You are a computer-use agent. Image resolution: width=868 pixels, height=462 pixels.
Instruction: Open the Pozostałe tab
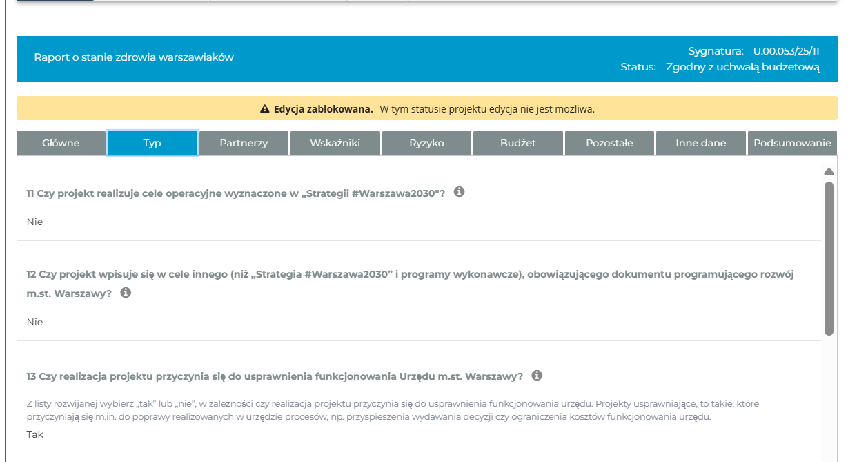pos(609,143)
